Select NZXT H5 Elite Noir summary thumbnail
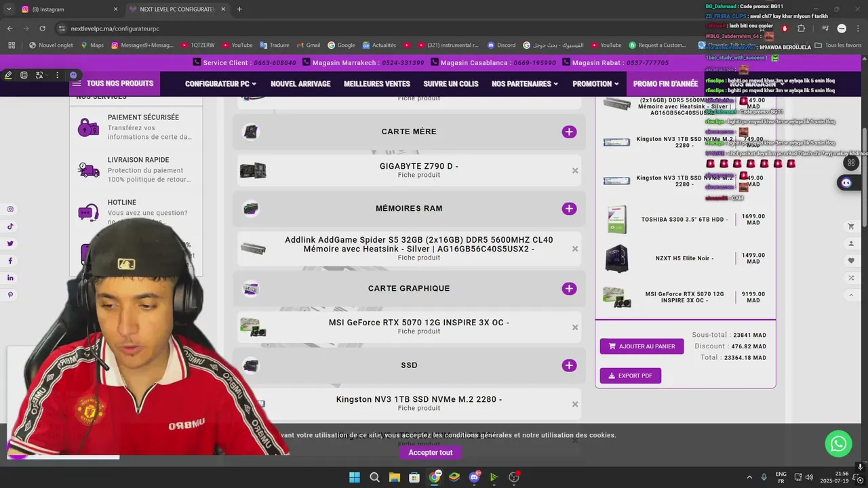 click(617, 259)
